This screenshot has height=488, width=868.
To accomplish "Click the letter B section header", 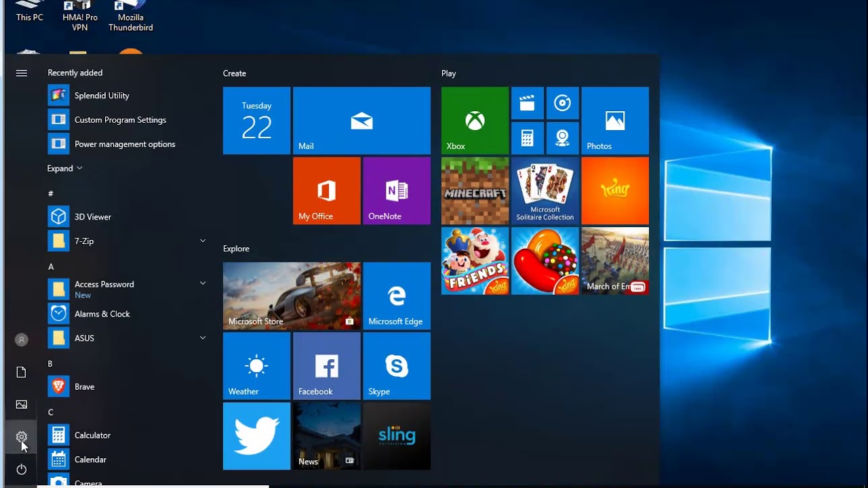I will coord(50,364).
